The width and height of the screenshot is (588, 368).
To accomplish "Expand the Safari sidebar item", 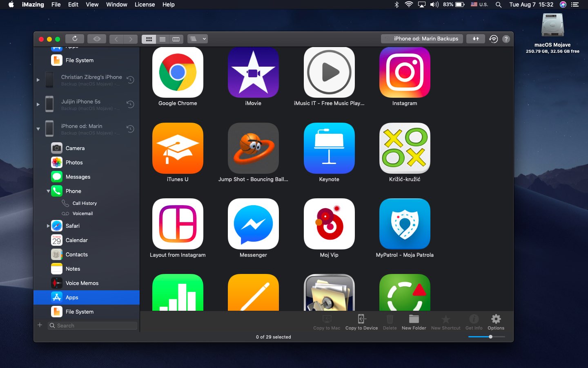I will 48,226.
